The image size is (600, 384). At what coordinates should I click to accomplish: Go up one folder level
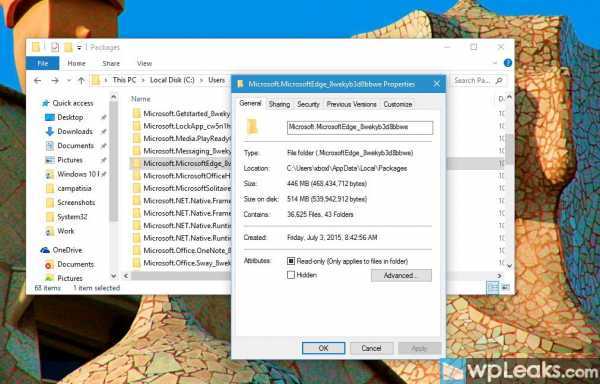[81, 80]
